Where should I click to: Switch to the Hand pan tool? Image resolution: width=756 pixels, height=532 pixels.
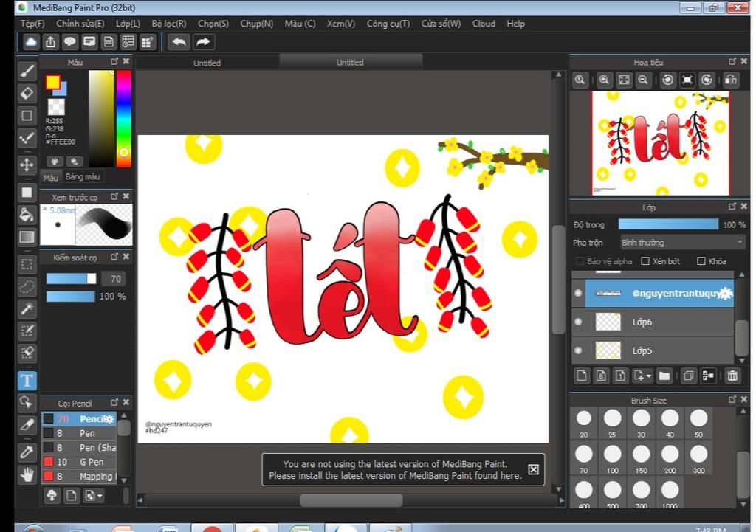pos(27,474)
